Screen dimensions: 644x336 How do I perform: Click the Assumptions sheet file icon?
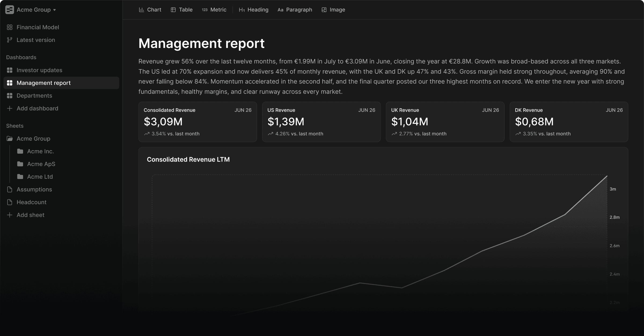(10, 189)
